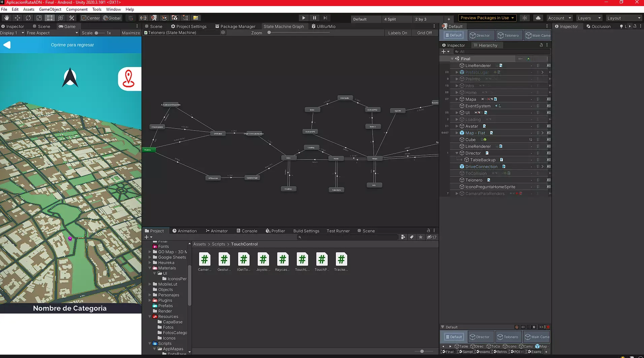
Task: Expand the Mapa object in Hierarchy
Action: click(457, 99)
